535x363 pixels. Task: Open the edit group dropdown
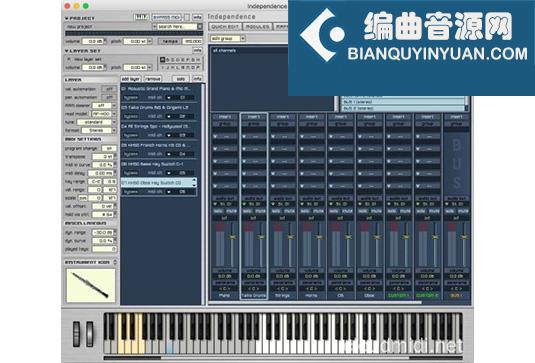pyautogui.click(x=228, y=39)
